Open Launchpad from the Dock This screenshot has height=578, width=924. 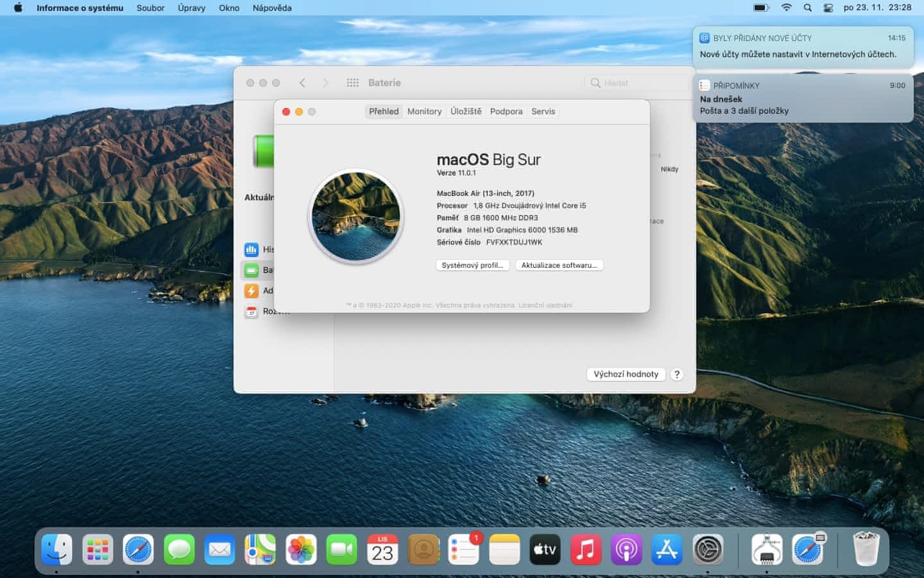[98, 550]
